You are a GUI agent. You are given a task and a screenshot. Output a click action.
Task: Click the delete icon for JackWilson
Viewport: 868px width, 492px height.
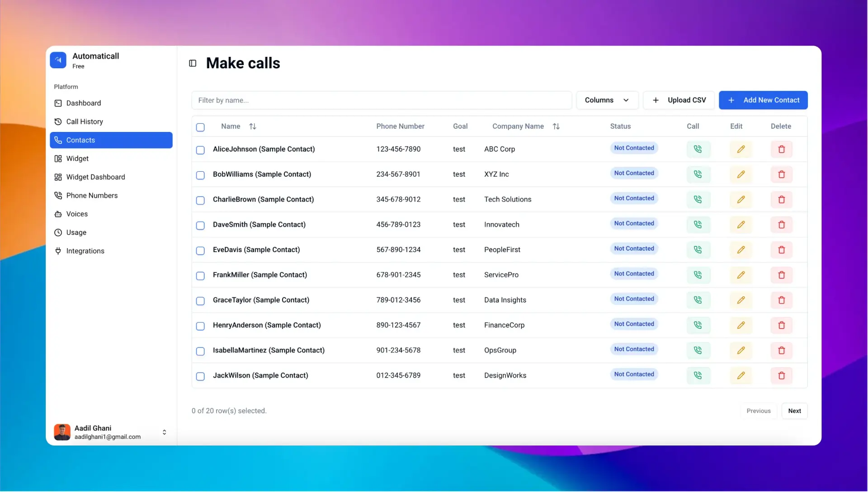781,375
